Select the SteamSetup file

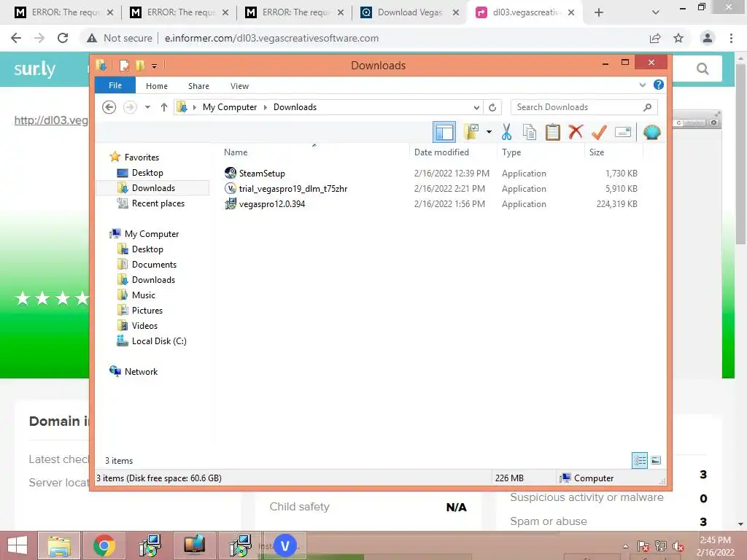262,174
